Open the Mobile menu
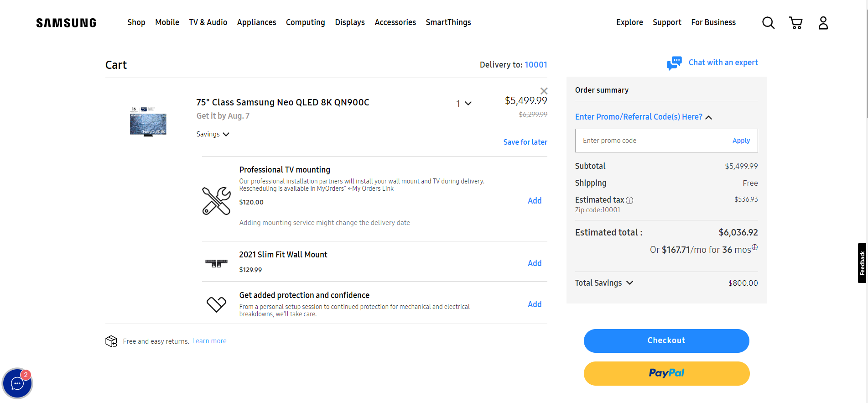Image resolution: width=868 pixels, height=403 pixels. (167, 22)
